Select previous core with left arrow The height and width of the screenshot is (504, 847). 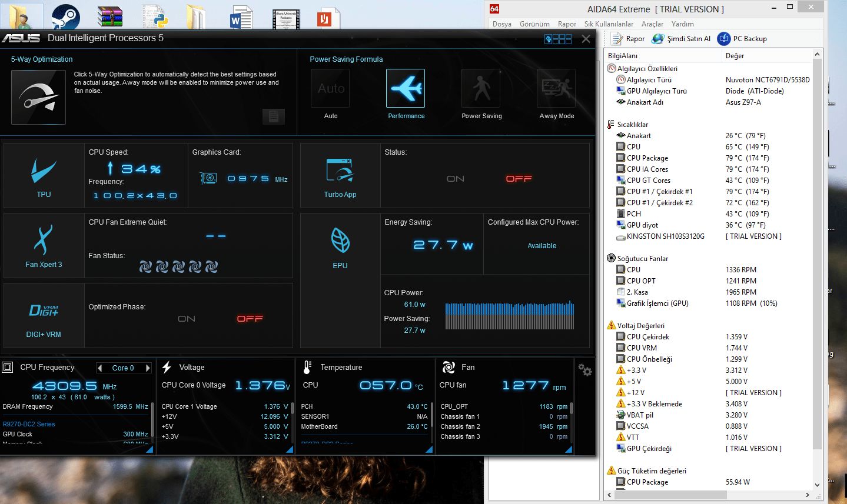click(100, 368)
